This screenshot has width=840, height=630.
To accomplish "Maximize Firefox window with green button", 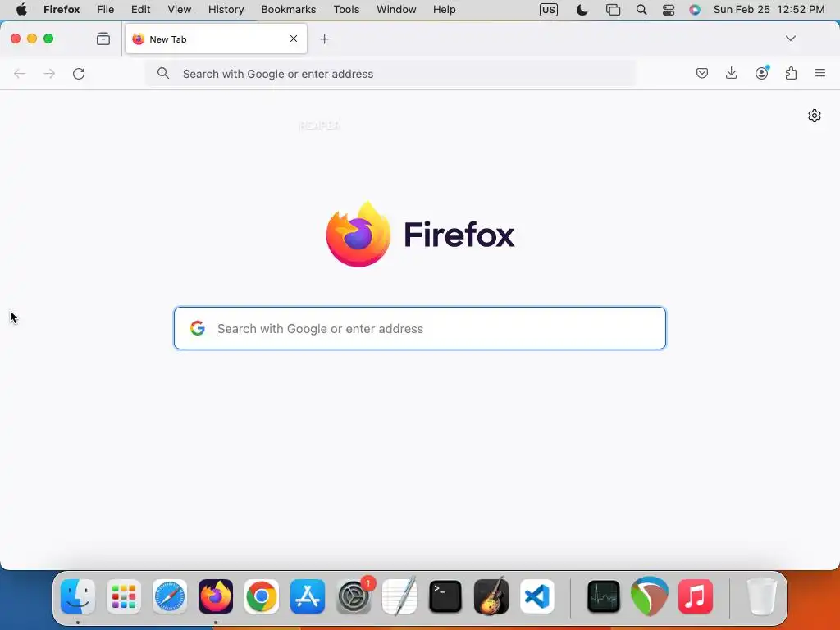I will click(x=48, y=39).
